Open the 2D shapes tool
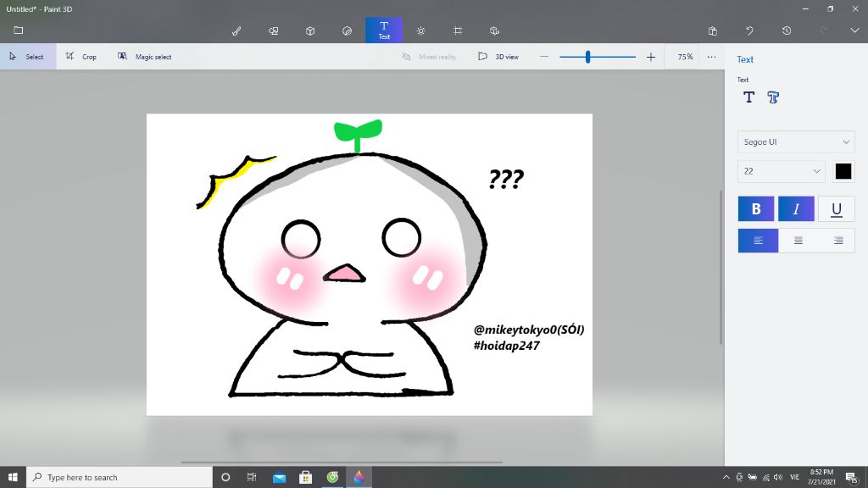868x488 pixels. click(274, 31)
